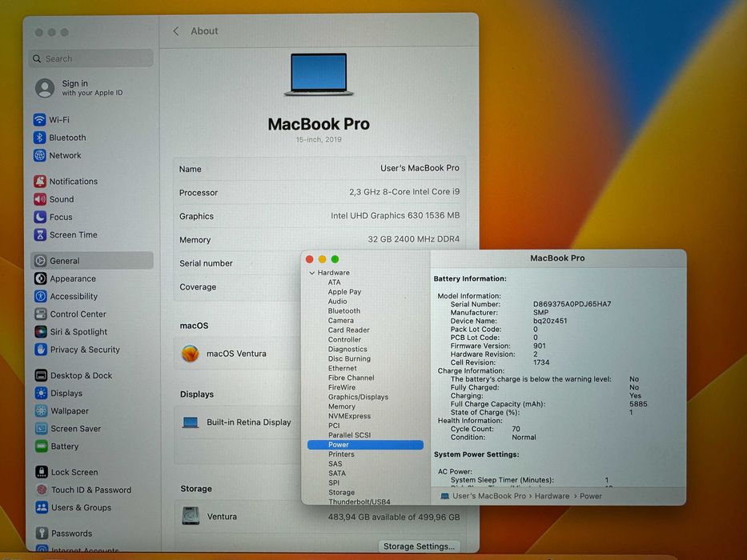Click the MacBook Pro laptop image
The height and width of the screenshot is (560, 747).
[x=319, y=74]
